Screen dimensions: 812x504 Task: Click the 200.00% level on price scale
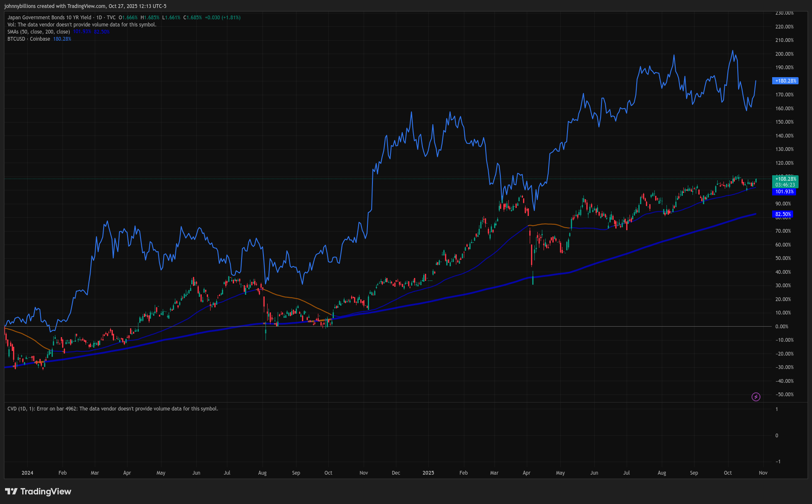pyautogui.click(x=784, y=54)
